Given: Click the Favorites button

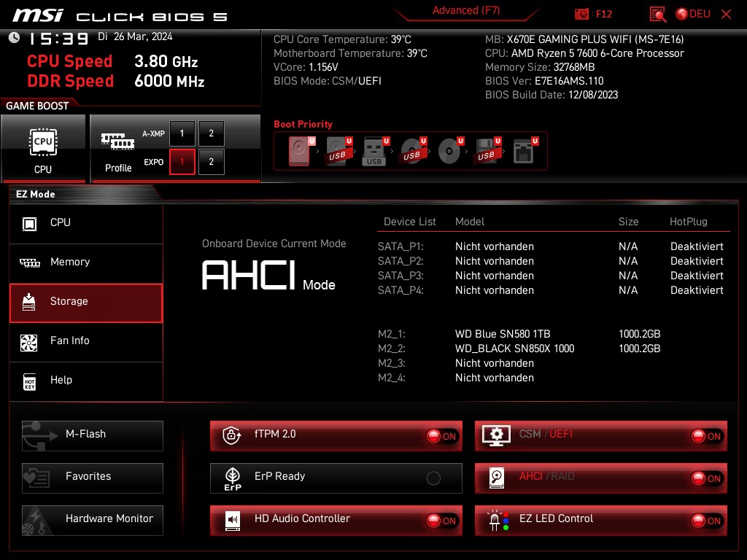Looking at the screenshot, I should [x=92, y=478].
